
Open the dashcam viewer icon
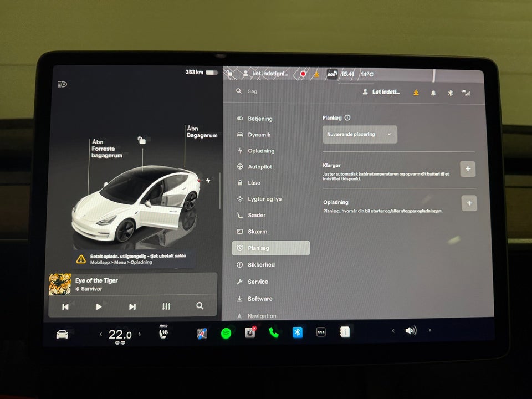[249, 331]
